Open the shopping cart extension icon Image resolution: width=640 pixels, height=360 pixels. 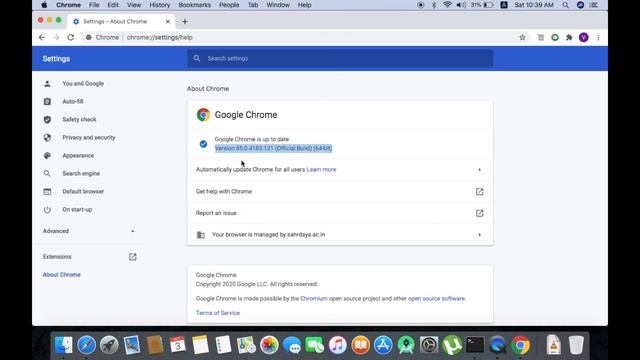(540, 38)
